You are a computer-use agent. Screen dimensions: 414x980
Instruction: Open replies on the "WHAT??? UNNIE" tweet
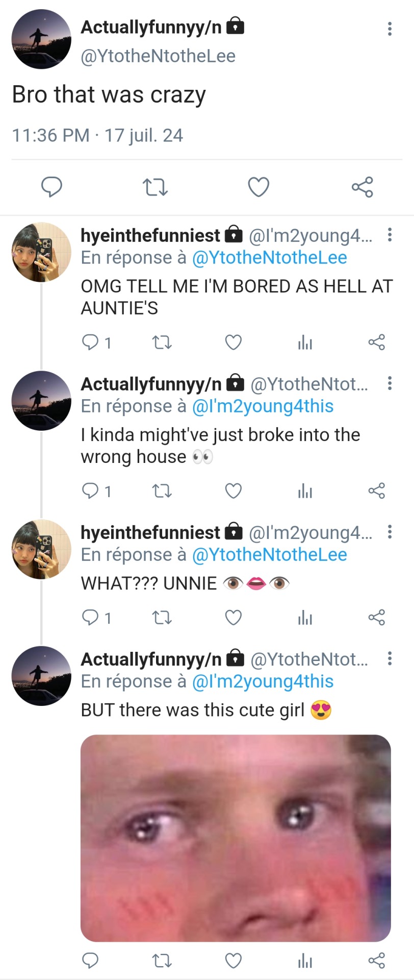click(90, 618)
